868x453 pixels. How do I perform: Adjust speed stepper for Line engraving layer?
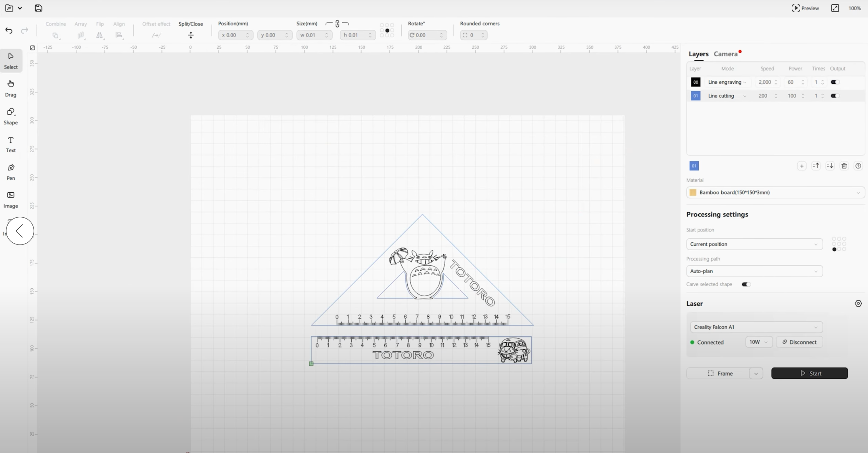click(x=776, y=82)
